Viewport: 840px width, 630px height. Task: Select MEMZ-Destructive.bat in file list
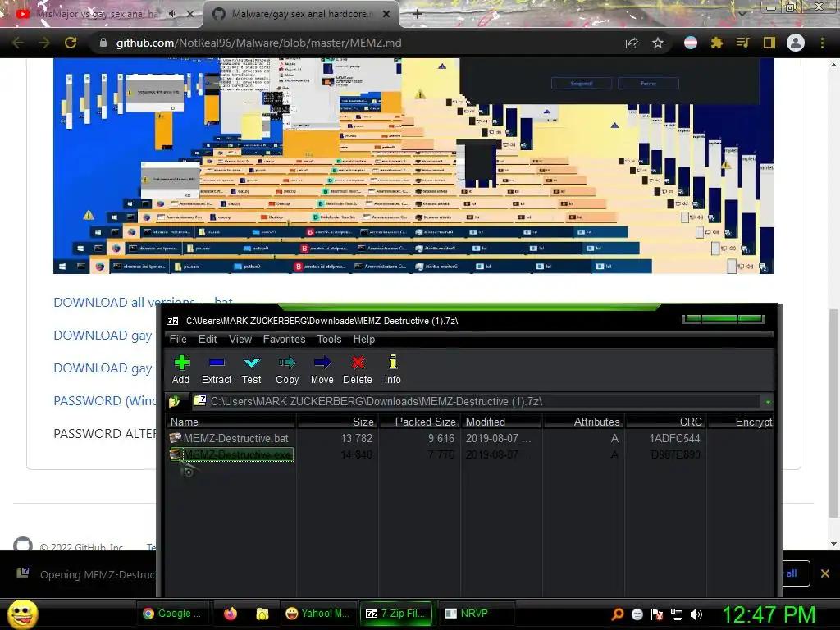pyautogui.click(x=235, y=438)
